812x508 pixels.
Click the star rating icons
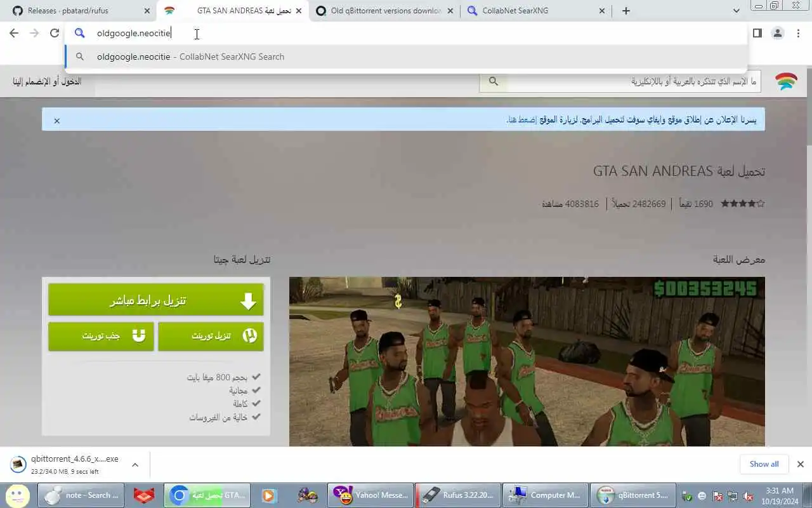point(743,204)
